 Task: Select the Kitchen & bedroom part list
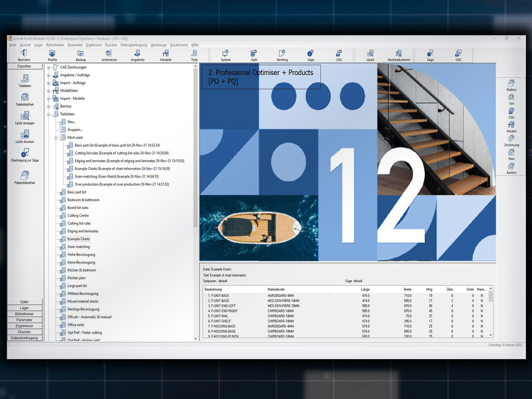tap(81, 270)
